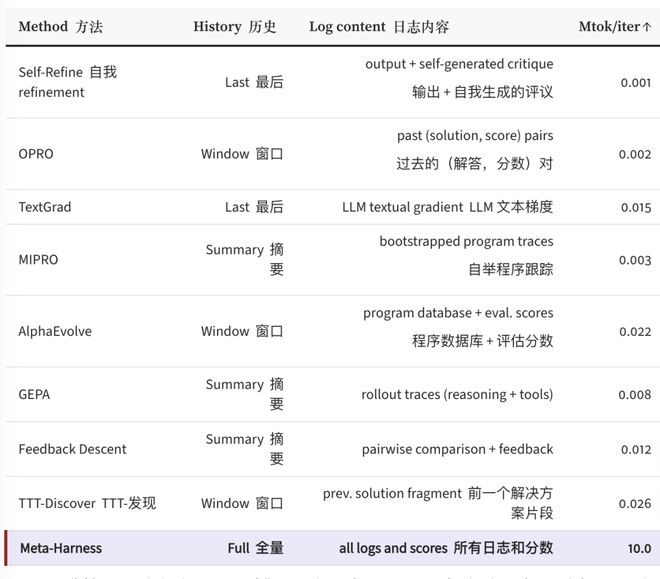Select the 10.0 Mtok/iter value
The height and width of the screenshot is (579, 660).
(639, 548)
